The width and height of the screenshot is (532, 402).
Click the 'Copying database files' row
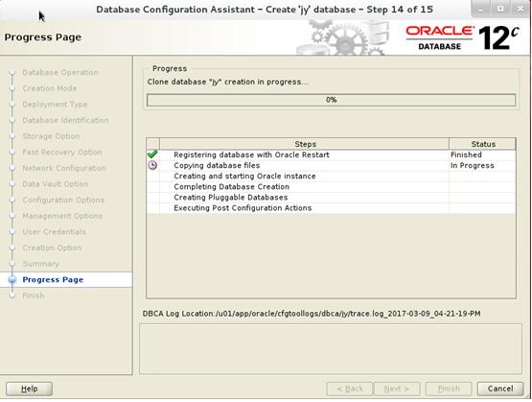[x=331, y=166]
